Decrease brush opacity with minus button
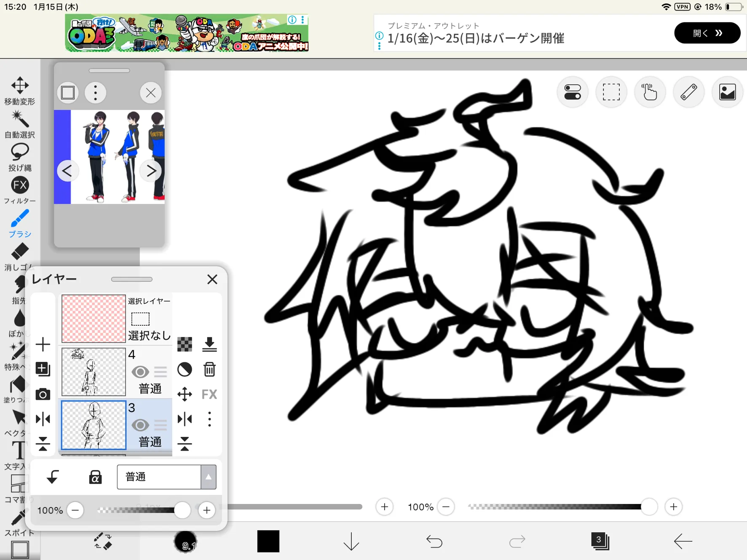747x560 pixels. pos(446,507)
